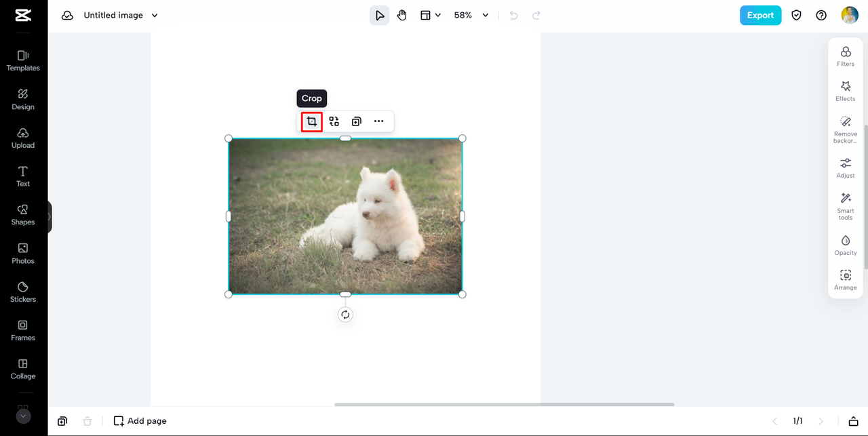Open the Untitled image name dropdown
Viewport: 868px width, 436px height.
tap(121, 15)
